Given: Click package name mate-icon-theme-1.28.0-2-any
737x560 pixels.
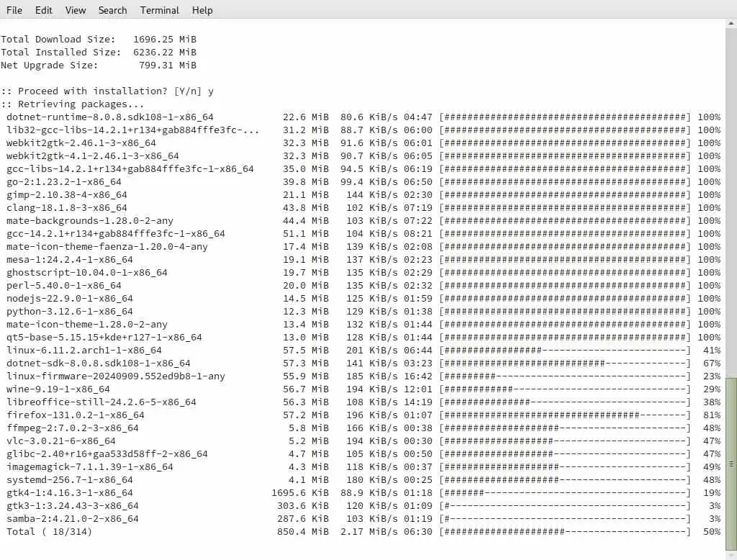Looking at the screenshot, I should click(86, 325).
